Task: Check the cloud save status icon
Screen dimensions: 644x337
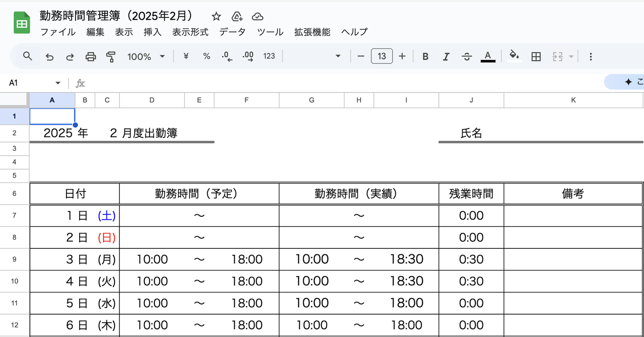Action: (258, 17)
